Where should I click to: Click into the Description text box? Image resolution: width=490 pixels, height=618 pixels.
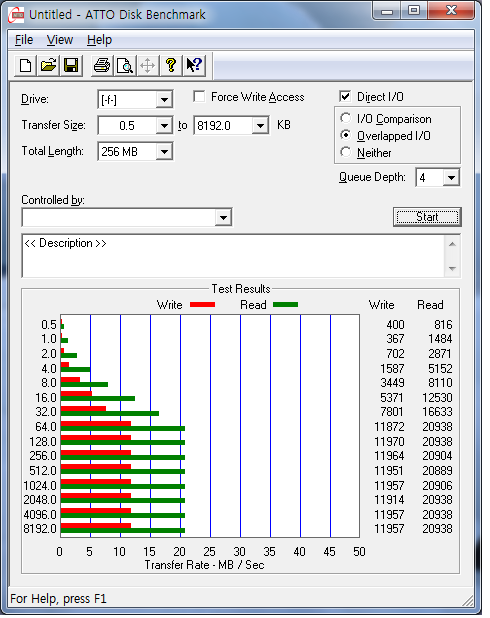[x=233, y=256]
